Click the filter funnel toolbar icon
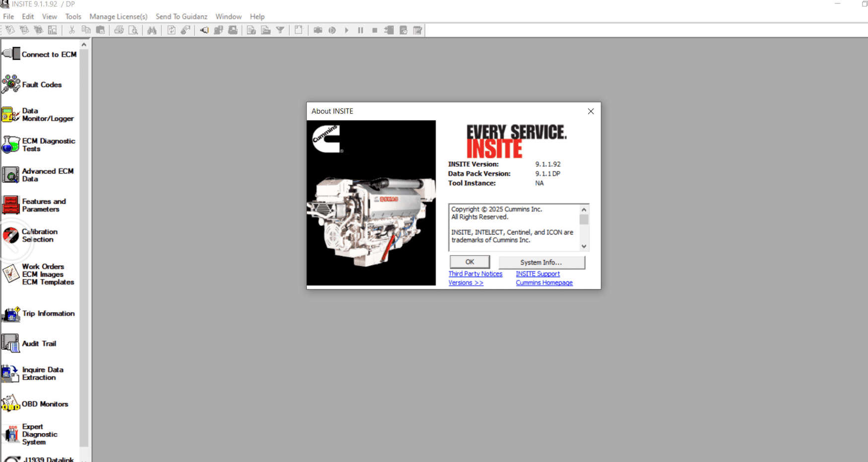The width and height of the screenshot is (868, 462). [280, 30]
